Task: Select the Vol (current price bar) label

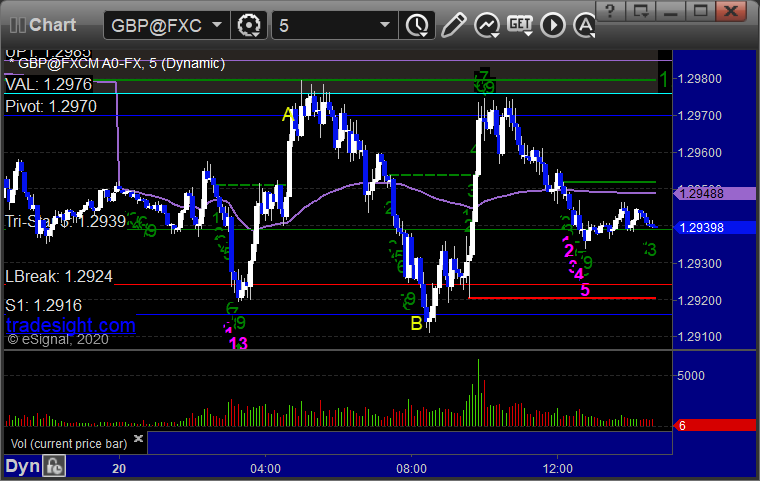Action: point(69,443)
